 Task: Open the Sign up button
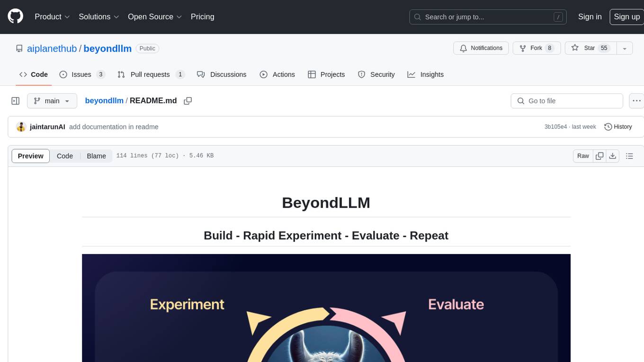point(626,17)
